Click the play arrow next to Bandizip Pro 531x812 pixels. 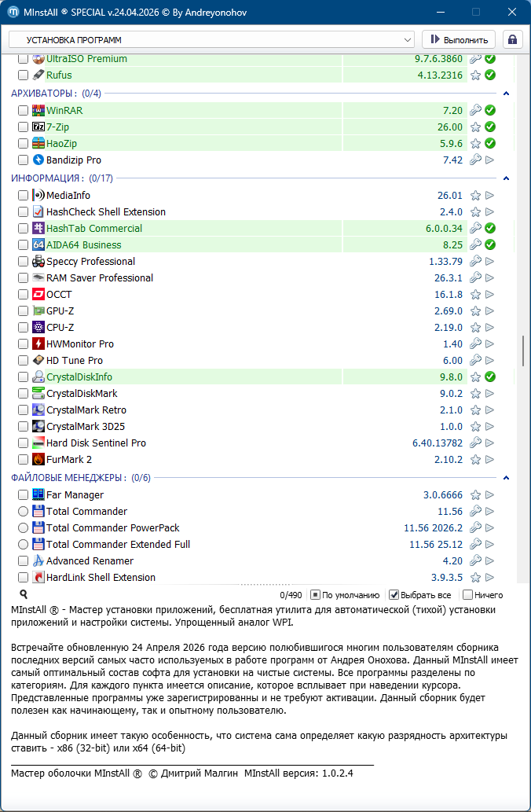[x=490, y=160]
